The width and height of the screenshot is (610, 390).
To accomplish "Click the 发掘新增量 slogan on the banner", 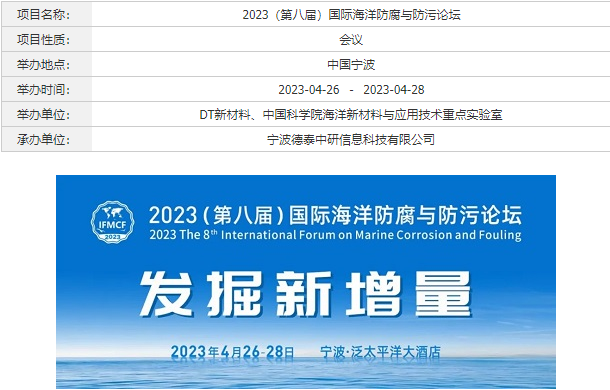I will tap(305, 294).
